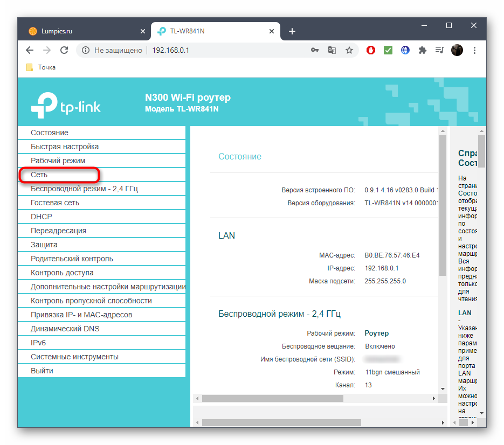Viewport: 504px width, 445px height.
Task: Click the MAC address B0:BE:76:57:46:E4
Action: point(392,255)
